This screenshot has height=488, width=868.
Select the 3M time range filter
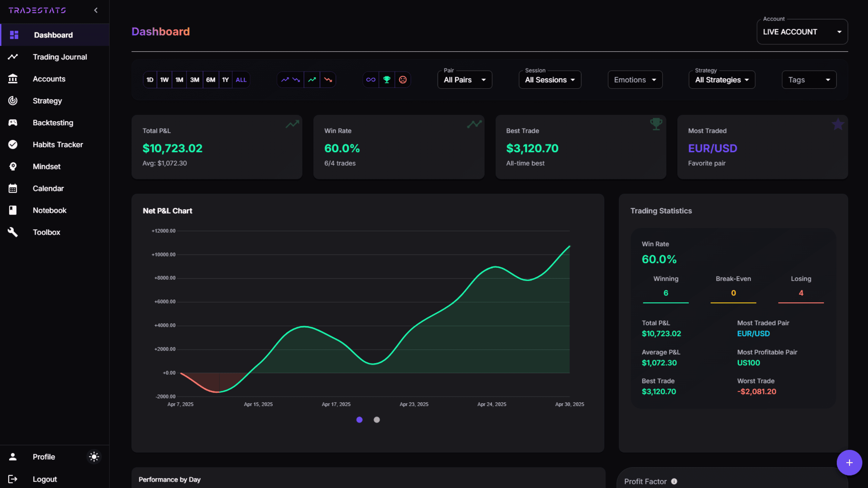(195, 80)
